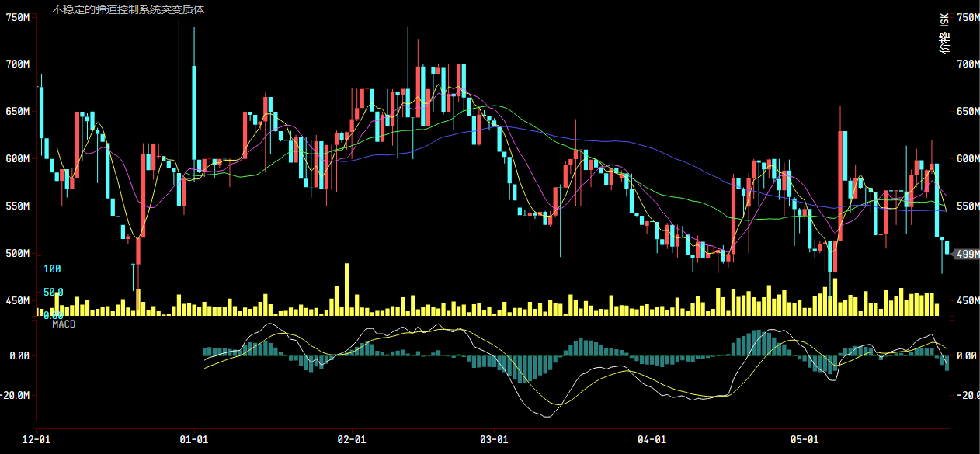
Task: Click the 50.0 volume scale label
Action: [53, 293]
